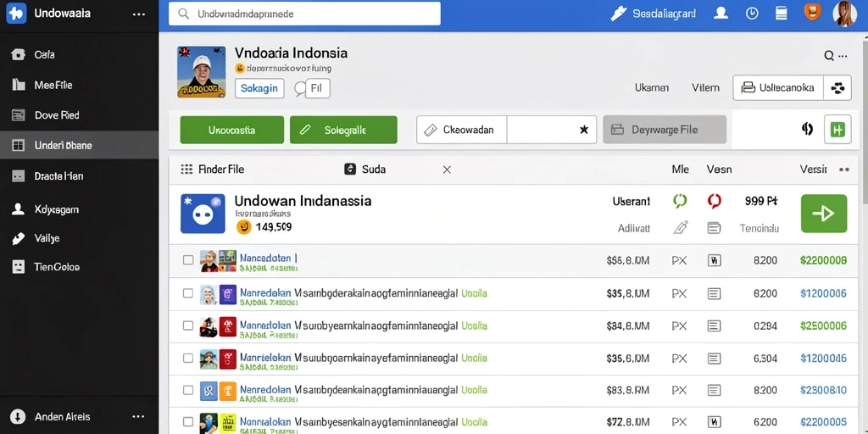The height and width of the screenshot is (434, 868).
Task: Open three-dot menu next to Anden Aireis
Action: 138,416
